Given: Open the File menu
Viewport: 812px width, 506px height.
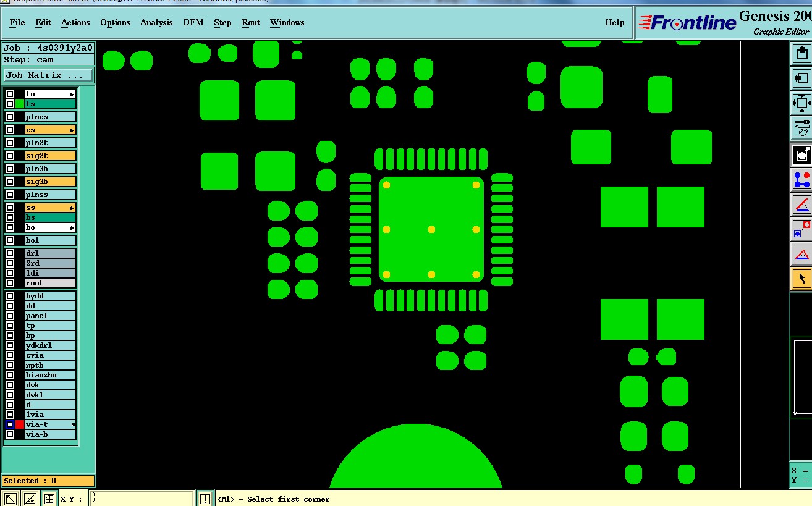Looking at the screenshot, I should [x=17, y=22].
